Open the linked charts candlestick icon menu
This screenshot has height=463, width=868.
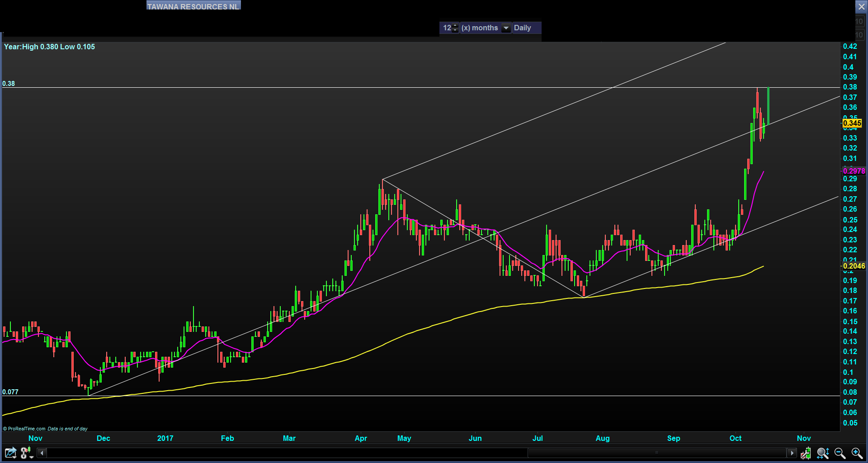pos(27,453)
